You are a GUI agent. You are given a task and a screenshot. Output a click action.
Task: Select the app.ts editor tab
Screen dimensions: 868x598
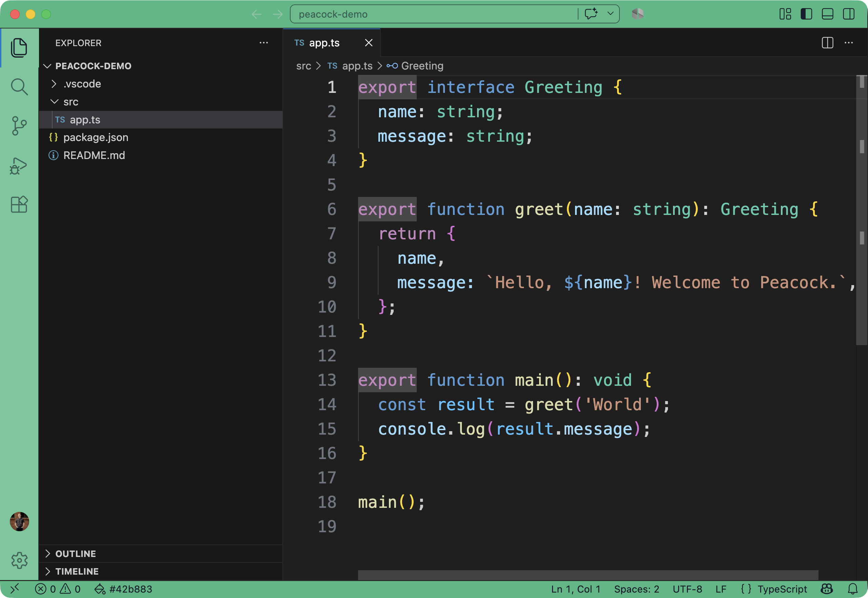click(332, 43)
